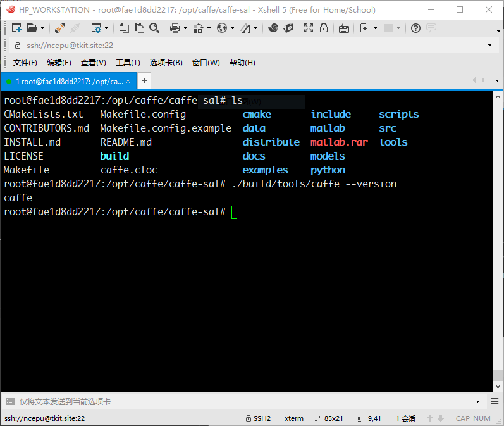This screenshot has width=504, height=426.
Task: Launch the Xftp swirl icon
Action: [x=273, y=28]
